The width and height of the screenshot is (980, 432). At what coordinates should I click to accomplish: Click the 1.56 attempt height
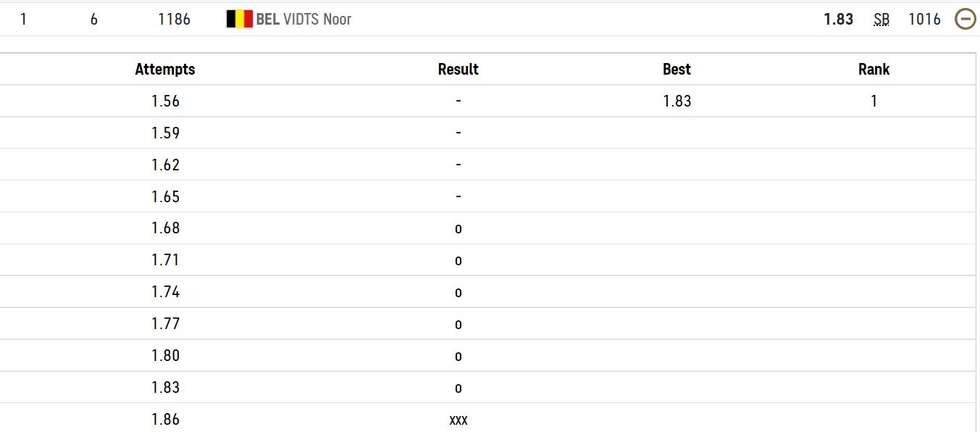[166, 101]
